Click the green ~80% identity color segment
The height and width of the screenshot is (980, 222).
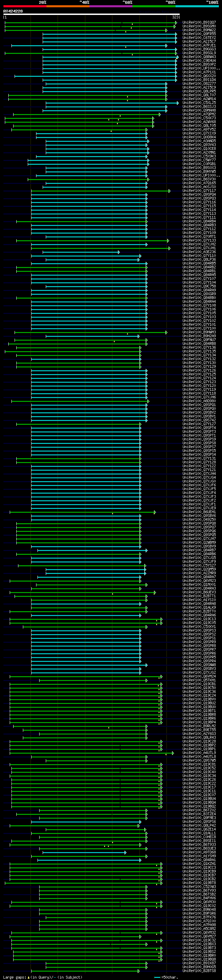point(154,6)
